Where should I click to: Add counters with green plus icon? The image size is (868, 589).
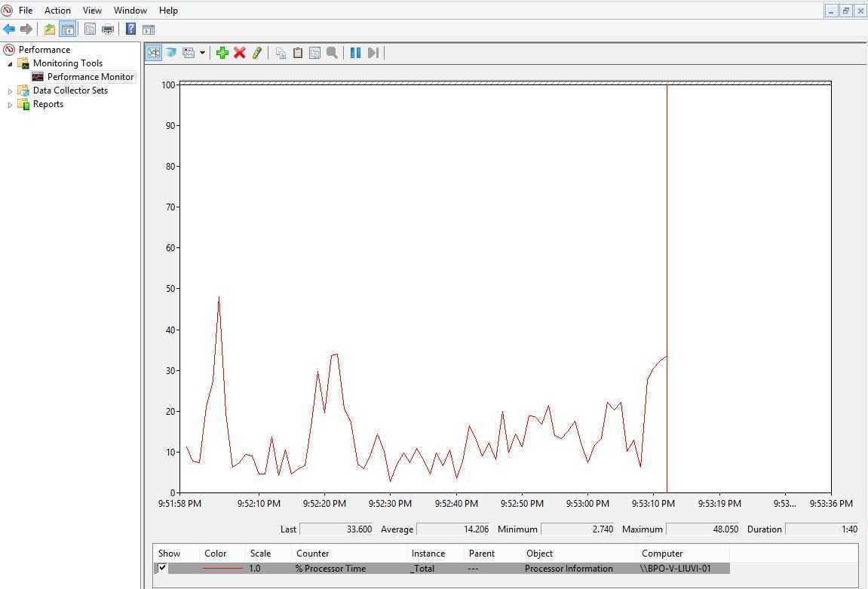pos(222,53)
